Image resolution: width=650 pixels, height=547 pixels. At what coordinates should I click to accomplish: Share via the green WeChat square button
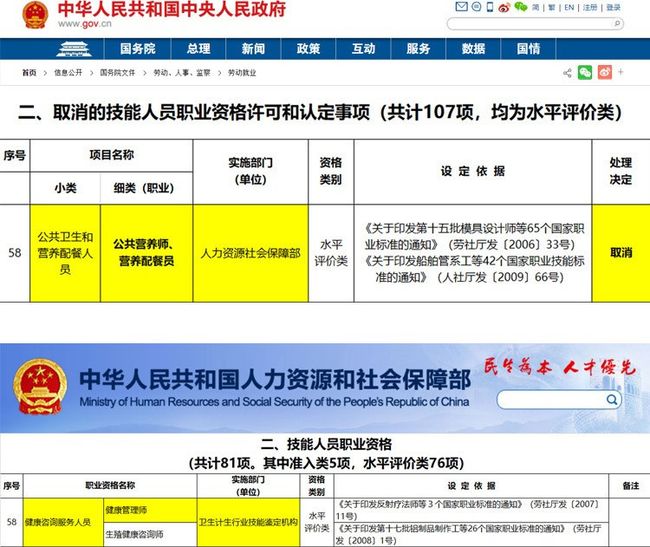point(585,73)
